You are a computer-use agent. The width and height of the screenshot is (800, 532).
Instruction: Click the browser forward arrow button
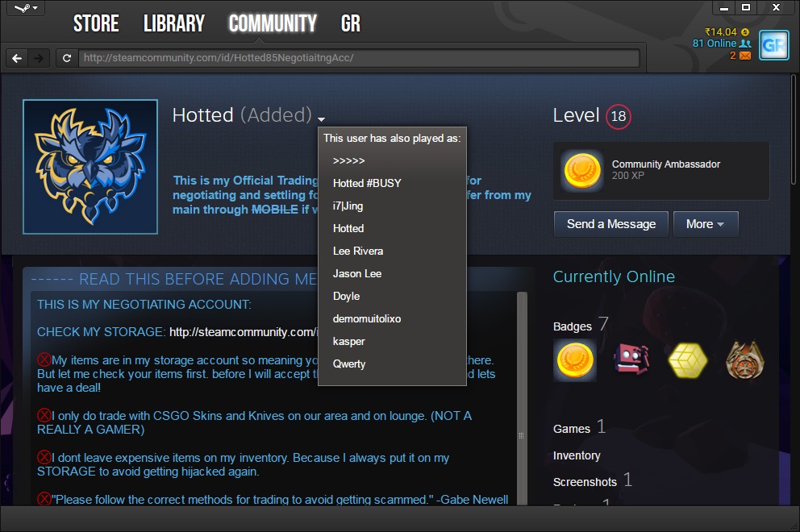tap(38, 58)
